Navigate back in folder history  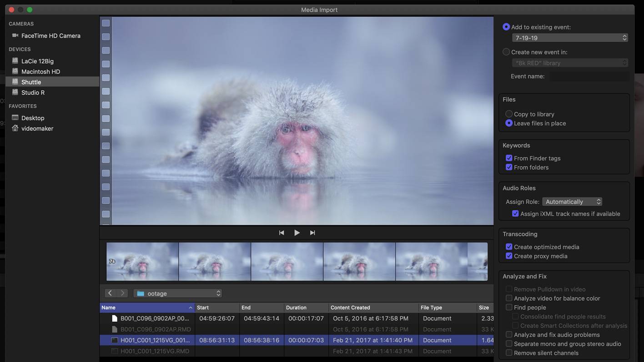tap(110, 293)
